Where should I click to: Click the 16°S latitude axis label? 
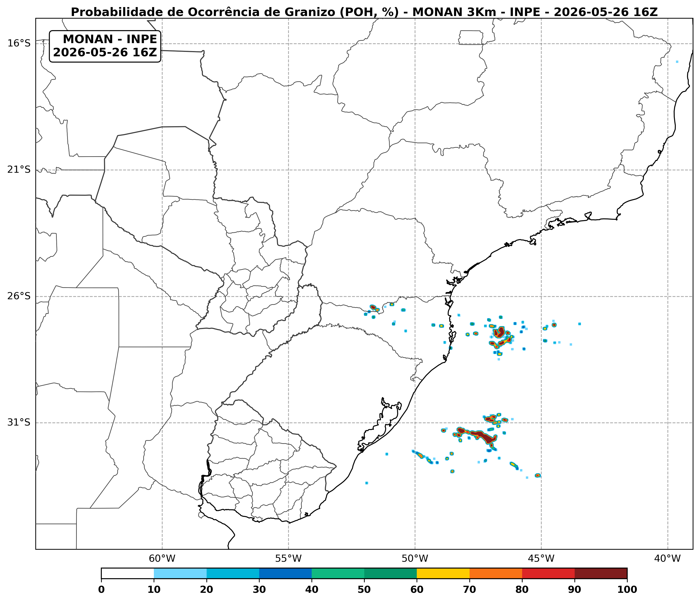[x=19, y=43]
